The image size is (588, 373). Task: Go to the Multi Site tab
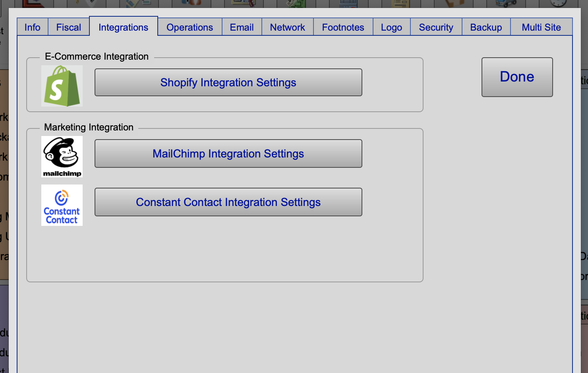[x=541, y=27]
